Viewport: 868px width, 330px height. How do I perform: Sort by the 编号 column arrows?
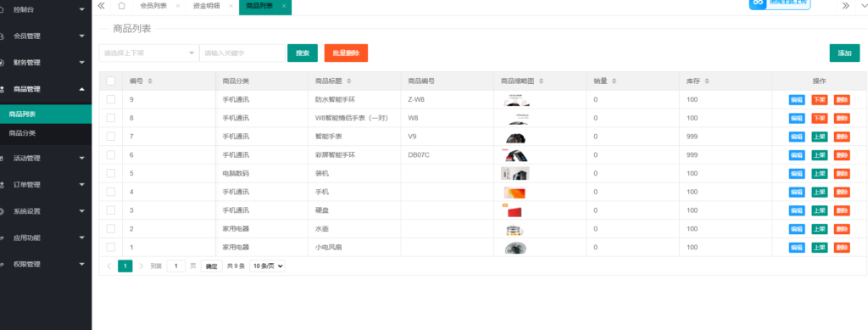[150, 81]
